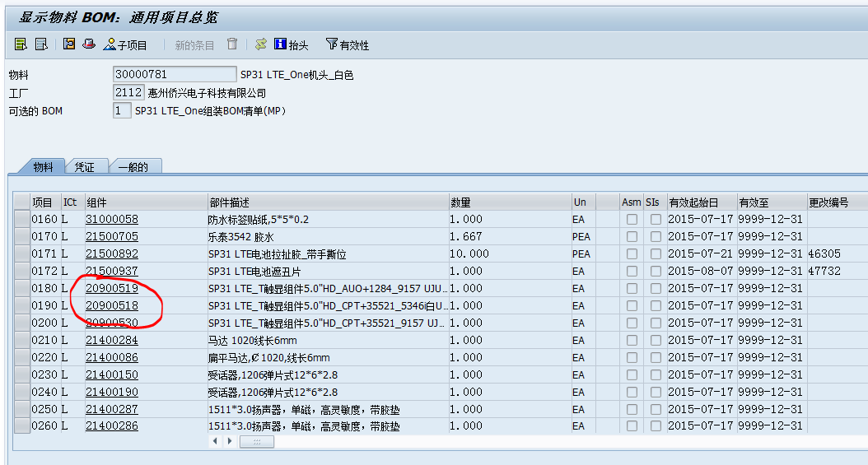Image resolution: width=868 pixels, height=465 pixels.
Task: Click the green arrows swap icon
Action: (261, 44)
